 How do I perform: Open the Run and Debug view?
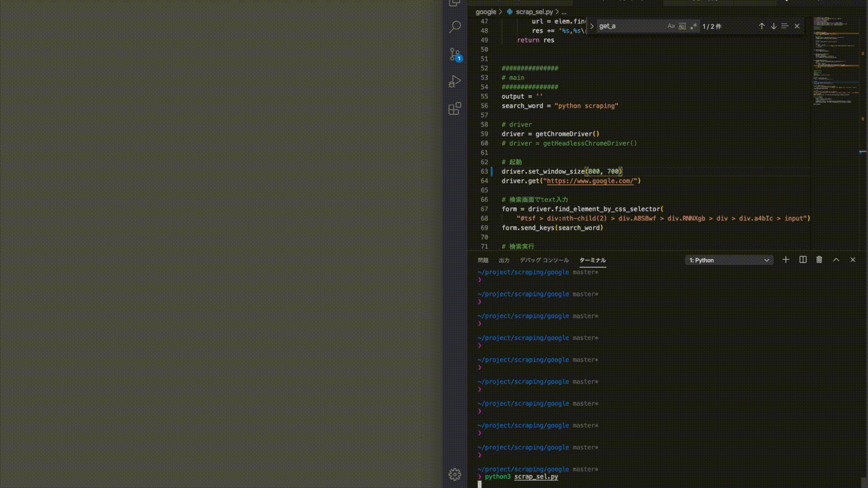coord(455,81)
